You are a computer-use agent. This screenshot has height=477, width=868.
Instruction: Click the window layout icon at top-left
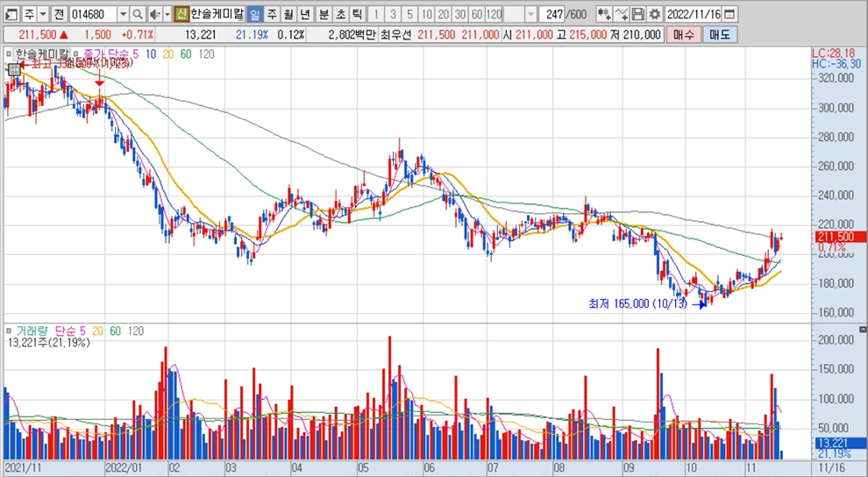coord(11,14)
